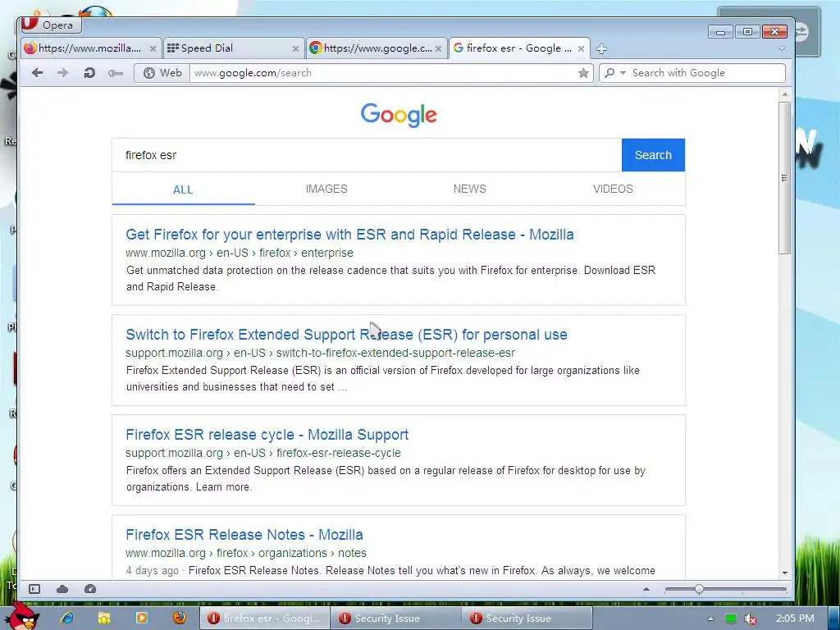The image size is (840, 630).
Task: Launch Internet Explorer from taskbar
Action: coord(67,619)
